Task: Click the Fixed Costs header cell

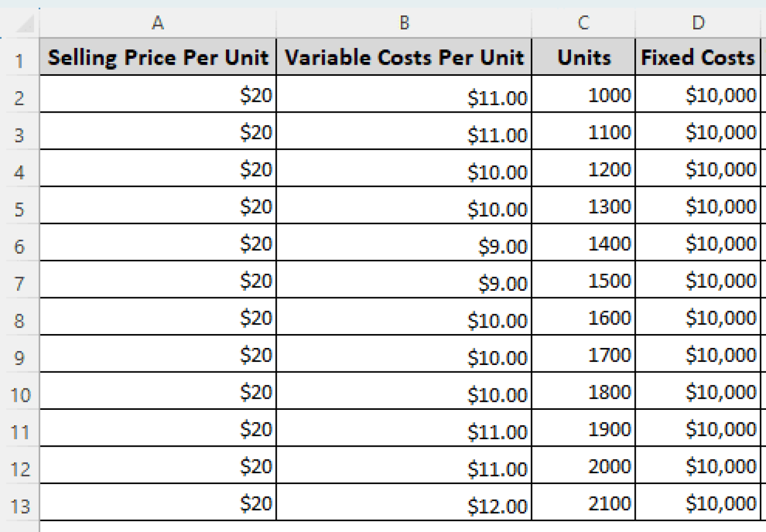Action: pos(698,57)
